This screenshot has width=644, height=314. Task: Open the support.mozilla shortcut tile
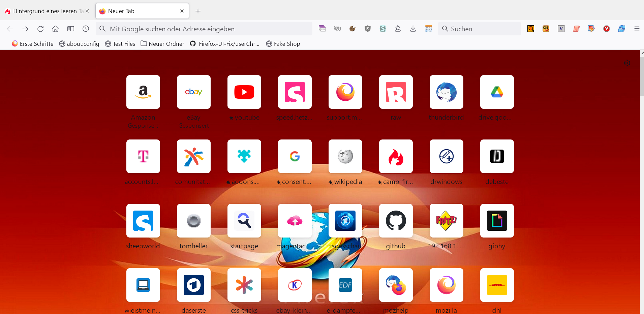(345, 92)
